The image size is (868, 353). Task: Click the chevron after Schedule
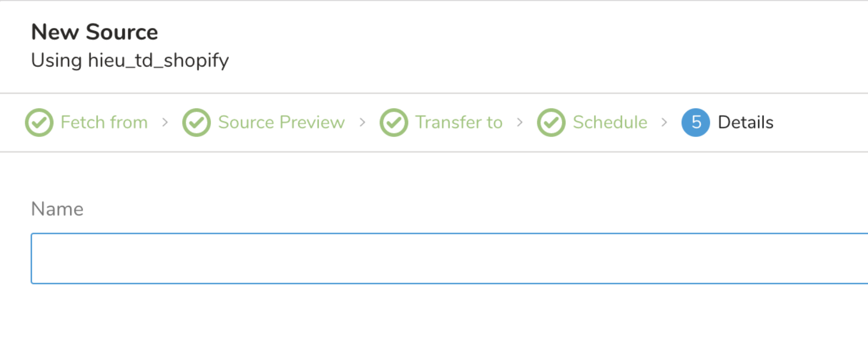point(664,123)
